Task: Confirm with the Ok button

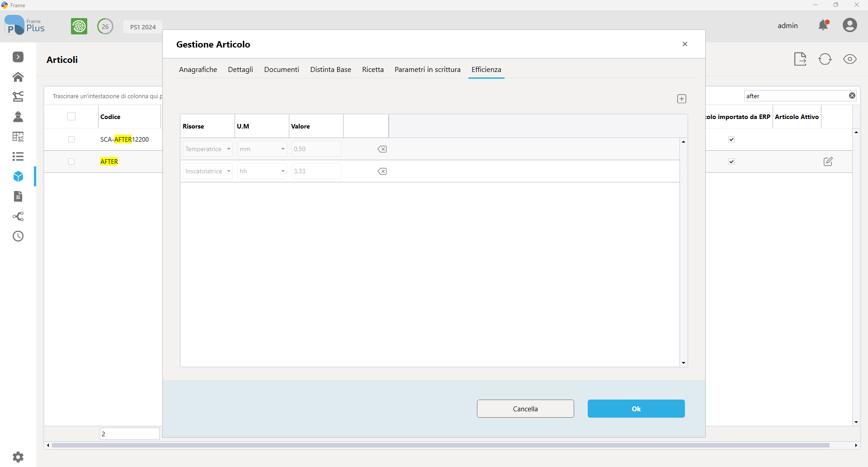Action: [x=636, y=409]
